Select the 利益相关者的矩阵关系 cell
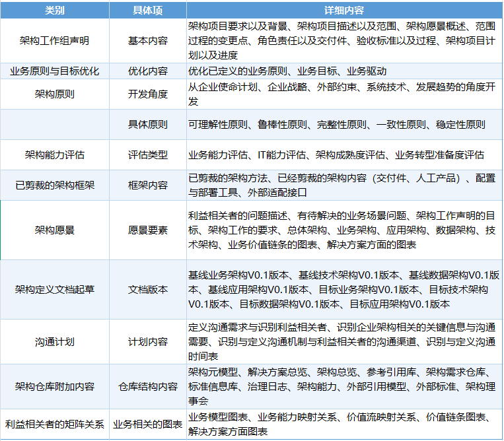Screen dimensions: 504x441 [x=55, y=424]
